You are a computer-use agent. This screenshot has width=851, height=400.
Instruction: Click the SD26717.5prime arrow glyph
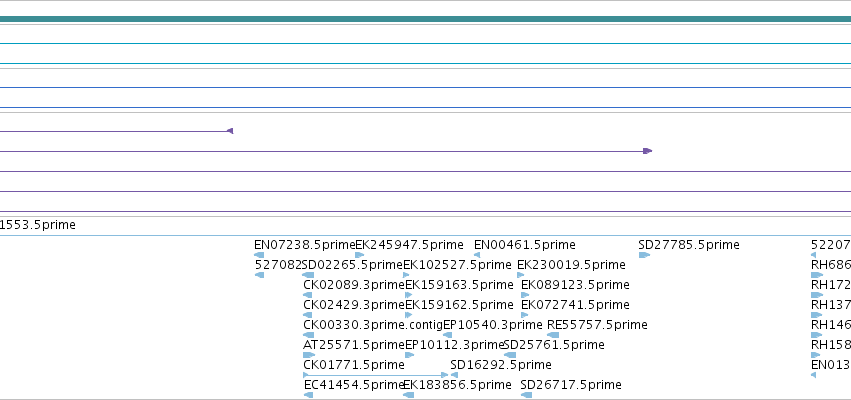(526, 395)
